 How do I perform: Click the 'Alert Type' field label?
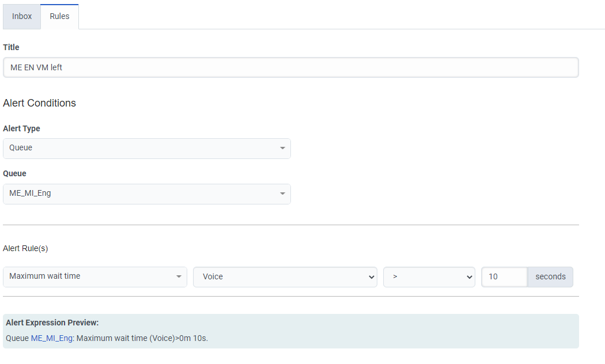[21, 128]
